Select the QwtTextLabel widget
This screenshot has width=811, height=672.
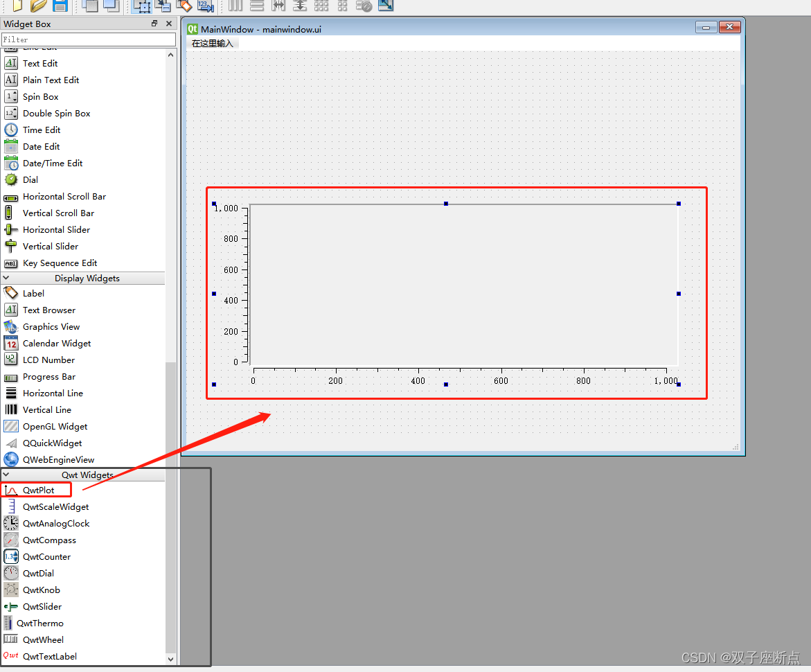[x=50, y=656]
